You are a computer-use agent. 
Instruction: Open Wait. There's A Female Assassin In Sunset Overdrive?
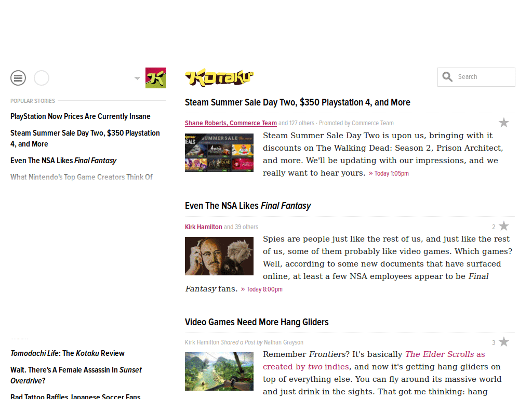(76, 375)
